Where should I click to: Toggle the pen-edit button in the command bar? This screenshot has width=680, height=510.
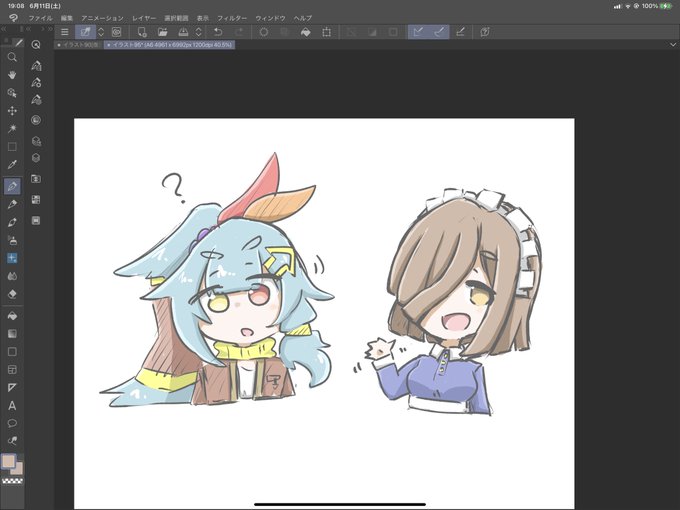[x=85, y=32]
